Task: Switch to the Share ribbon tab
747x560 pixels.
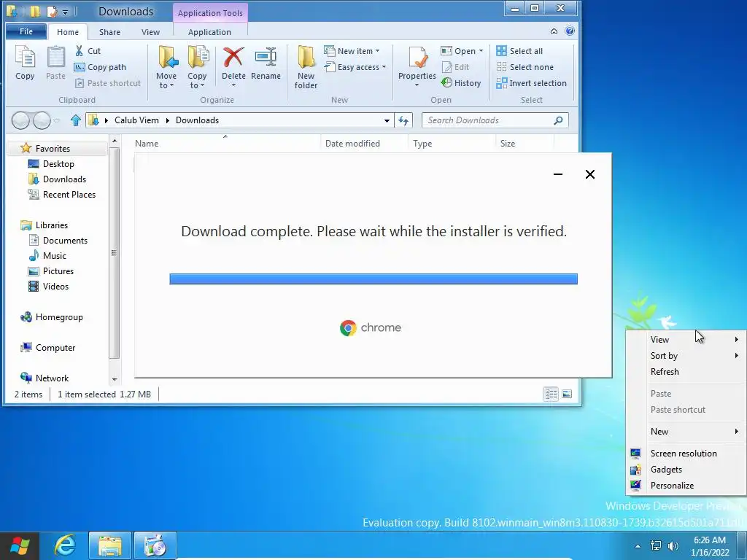Action: click(x=109, y=32)
